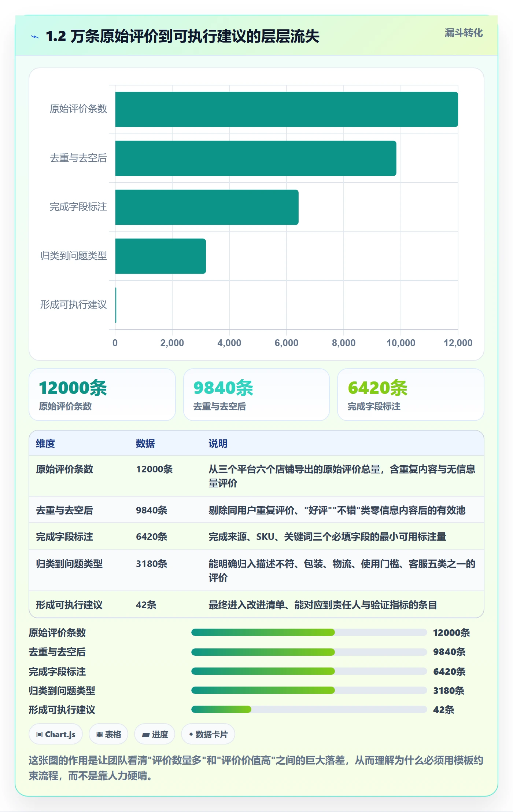Click the 归类到问题类型 progress bar
The height and width of the screenshot is (812, 513).
pyautogui.click(x=309, y=690)
